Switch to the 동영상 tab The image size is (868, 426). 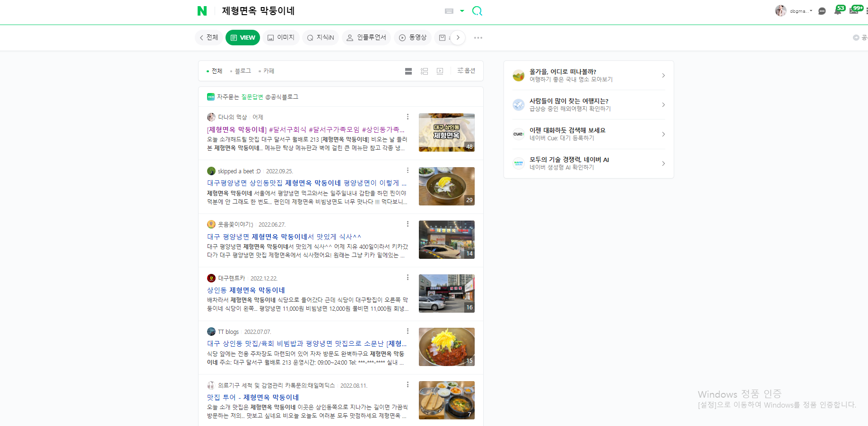point(413,37)
